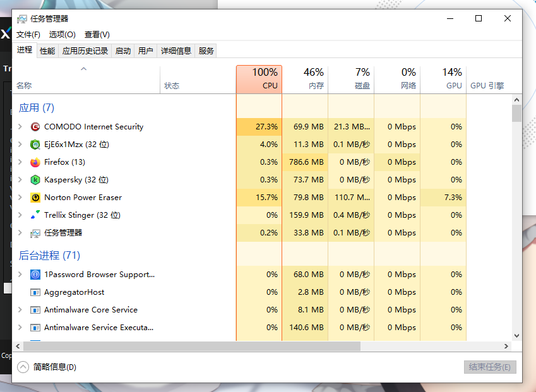
Task: Sort by the 网络 column header
Action: coord(397,80)
